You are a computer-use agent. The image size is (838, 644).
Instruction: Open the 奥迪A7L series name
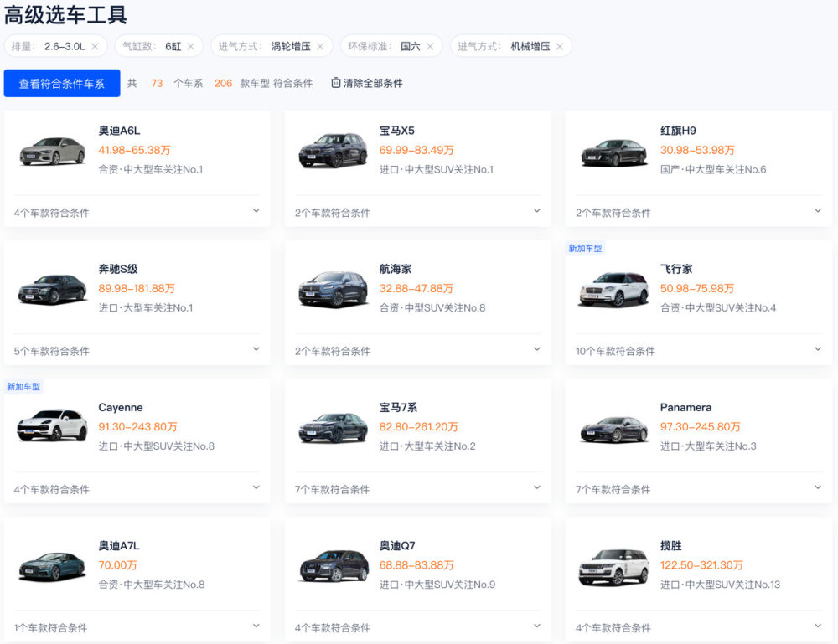(120, 544)
